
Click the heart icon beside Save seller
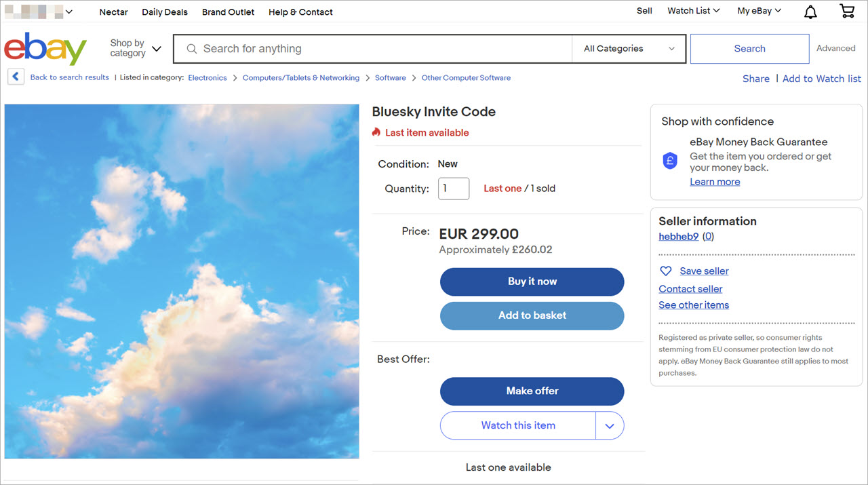pyautogui.click(x=665, y=271)
